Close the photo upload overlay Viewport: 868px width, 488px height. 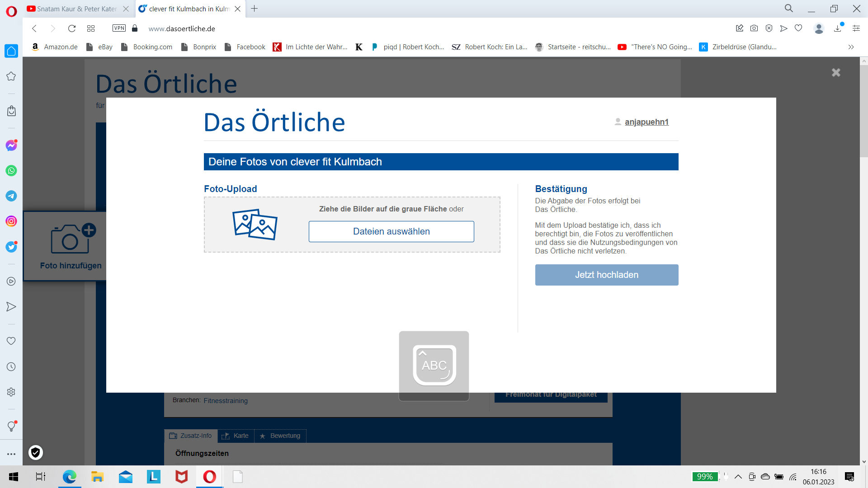click(836, 73)
